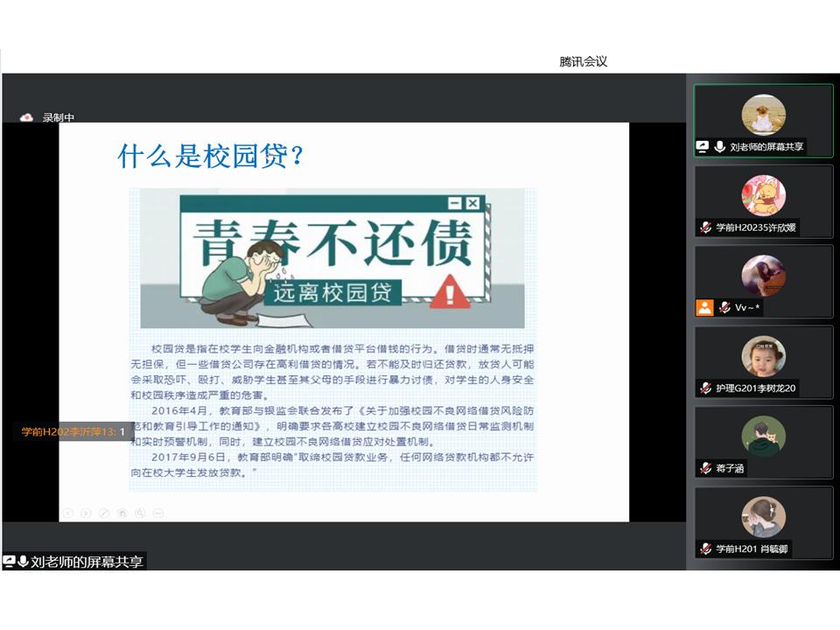This screenshot has height=630, width=840.
Task: Unmute 护理G201李树龙20's microphone
Action: [x=704, y=388]
